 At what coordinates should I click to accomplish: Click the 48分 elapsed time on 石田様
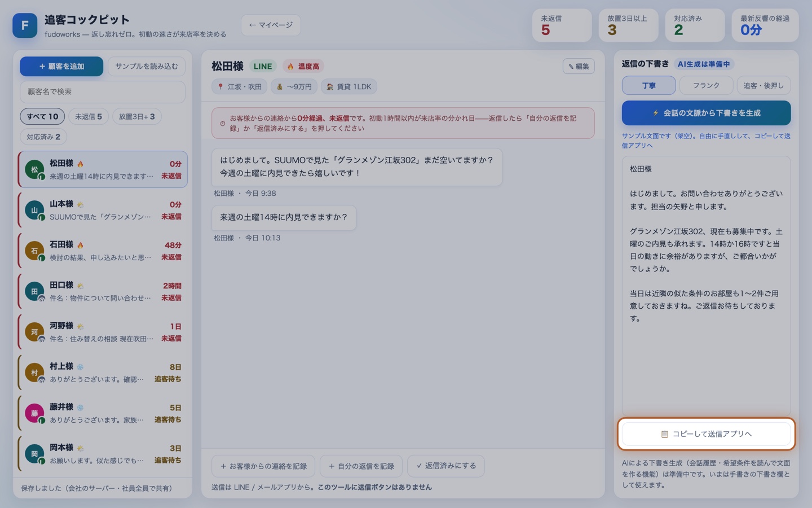click(x=173, y=245)
